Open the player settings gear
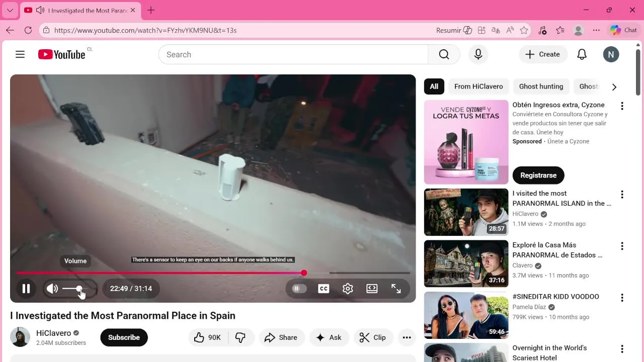Screen dimensions: 644x362 348,289
